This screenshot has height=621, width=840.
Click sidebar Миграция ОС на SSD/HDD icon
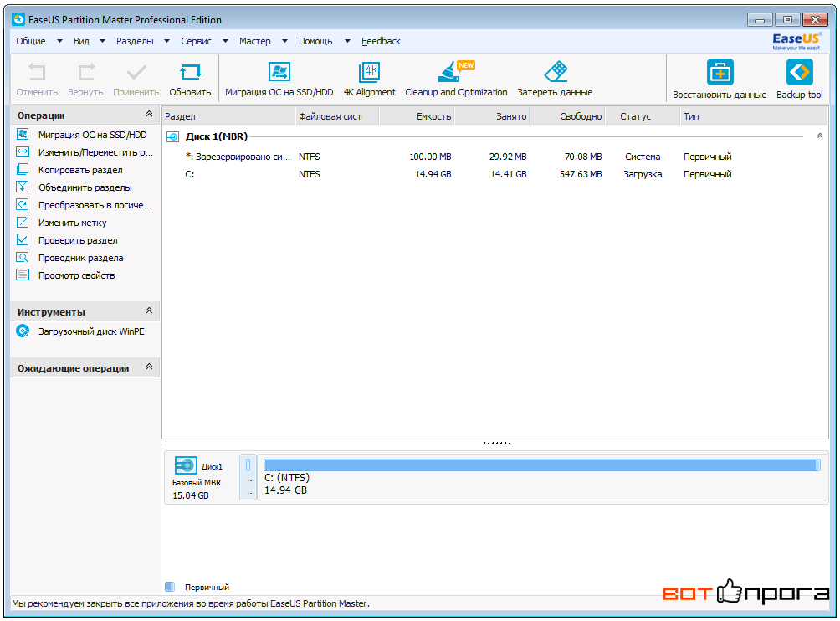23,134
